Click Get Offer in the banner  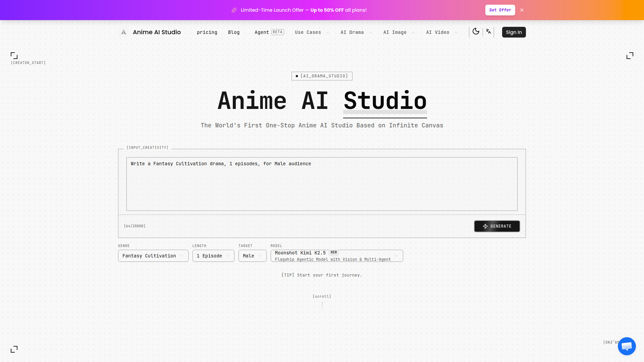(x=500, y=10)
